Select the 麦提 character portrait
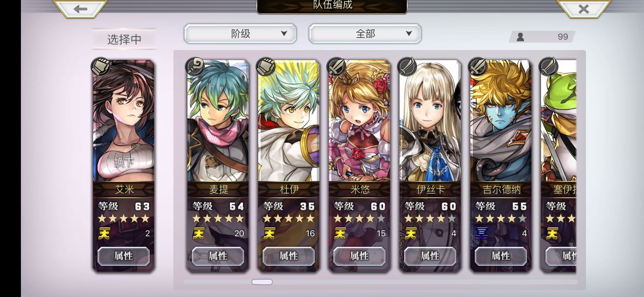 coord(218,121)
